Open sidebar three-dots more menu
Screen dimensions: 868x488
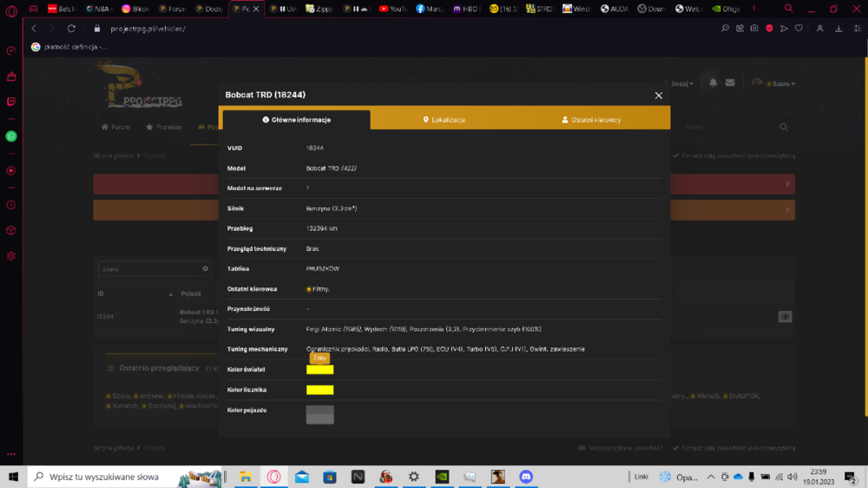pos(11,454)
